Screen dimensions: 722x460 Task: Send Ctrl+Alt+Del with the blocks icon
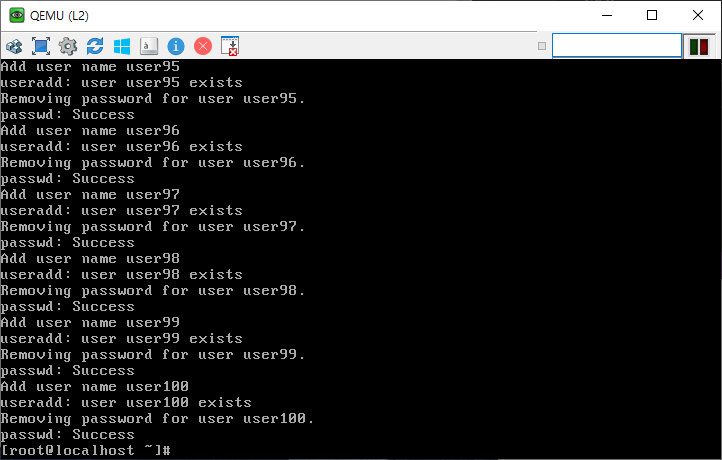14,46
